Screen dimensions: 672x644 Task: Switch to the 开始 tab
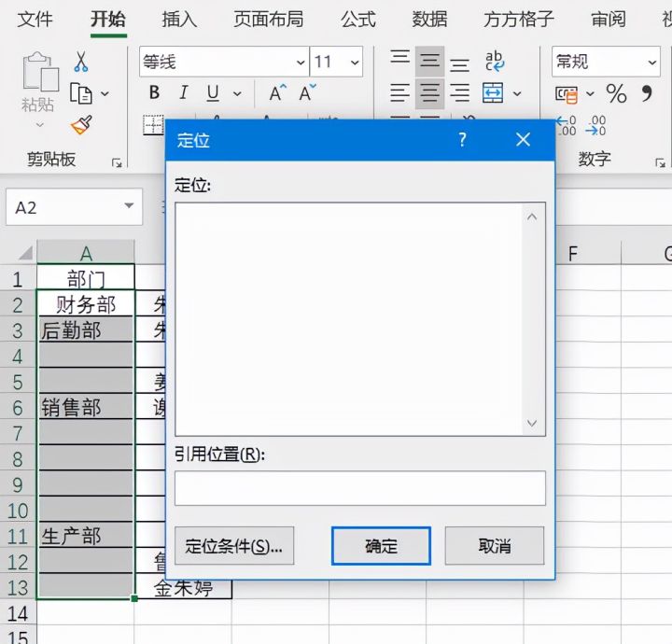(108, 20)
